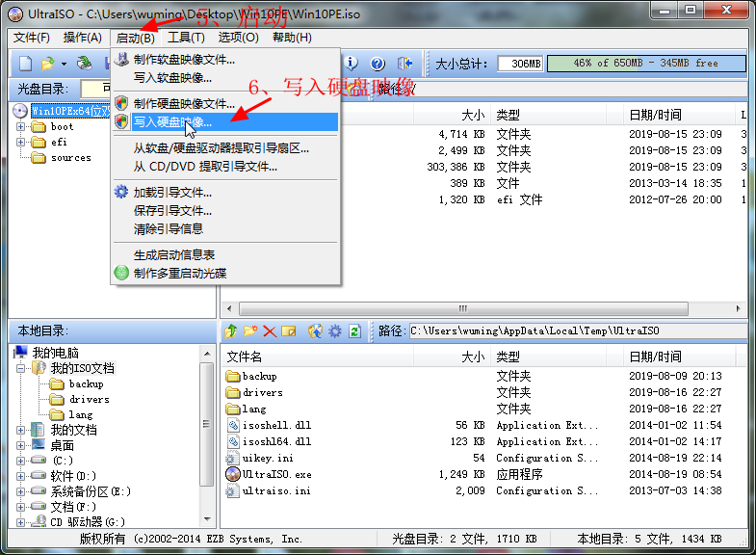Select the sources folder in disc tree
Screen dimensions: 756x555
click(x=71, y=158)
